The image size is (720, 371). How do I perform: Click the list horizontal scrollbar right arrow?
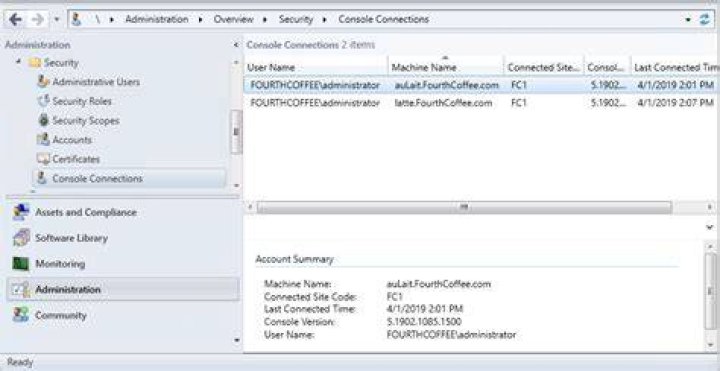tap(711, 208)
